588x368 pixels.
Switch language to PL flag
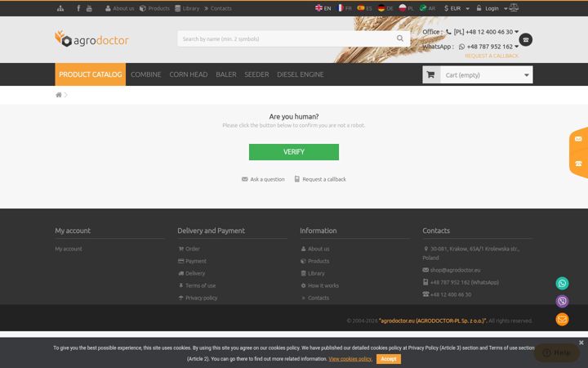click(406, 8)
